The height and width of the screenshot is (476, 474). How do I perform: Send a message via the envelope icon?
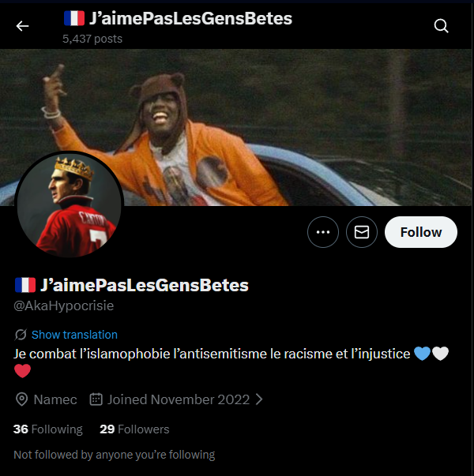pos(362,232)
